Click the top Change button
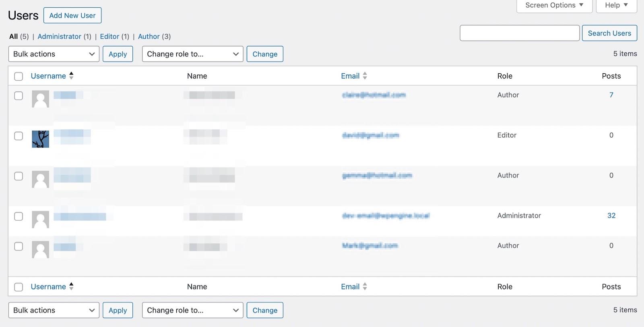Image resolution: width=644 pixels, height=327 pixels. tap(265, 54)
